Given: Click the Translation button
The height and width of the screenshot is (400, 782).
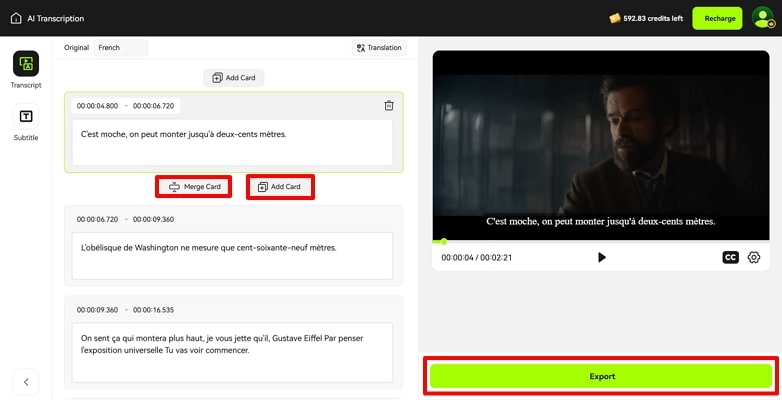Looking at the screenshot, I should [x=379, y=47].
